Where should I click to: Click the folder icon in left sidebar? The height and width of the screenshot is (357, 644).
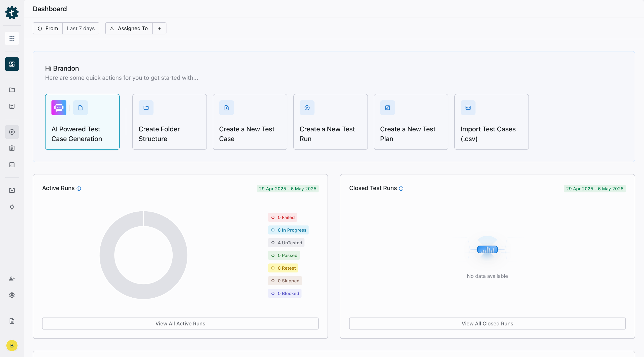tap(12, 90)
